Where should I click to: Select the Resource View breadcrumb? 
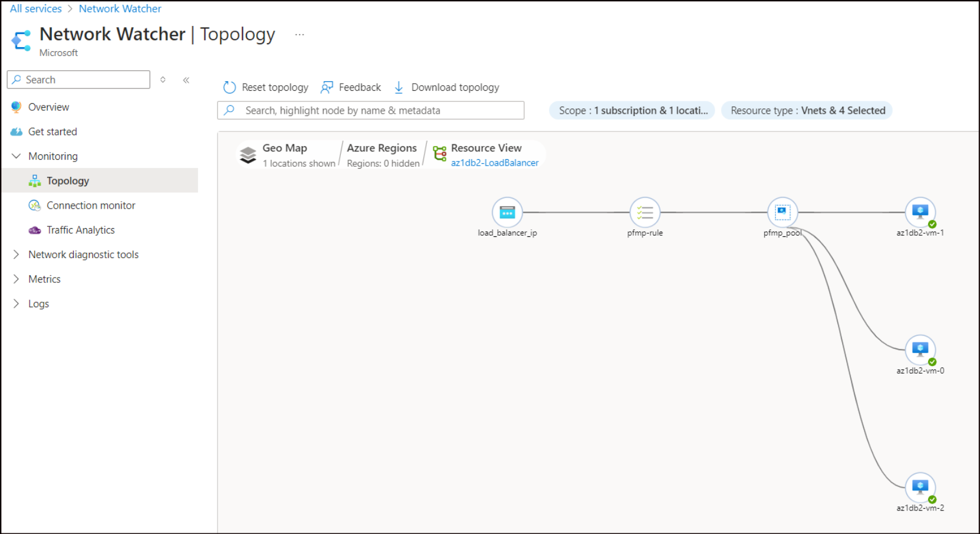[x=486, y=148]
